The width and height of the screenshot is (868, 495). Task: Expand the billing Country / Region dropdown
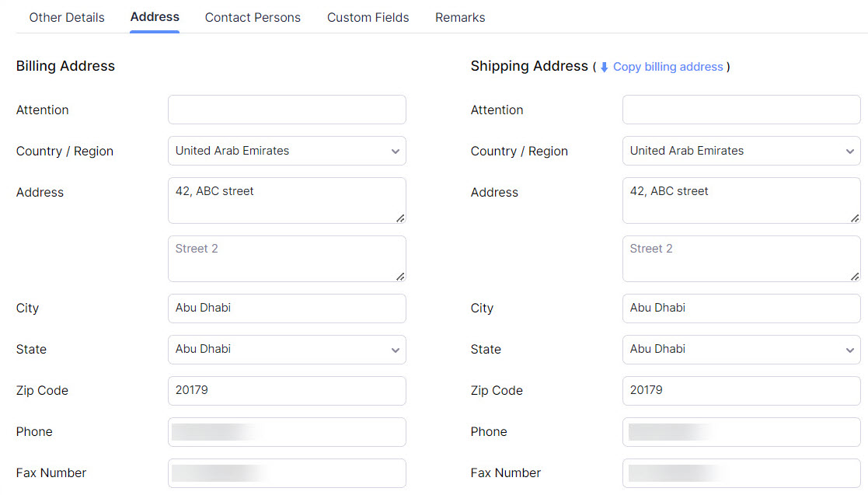[x=287, y=151]
